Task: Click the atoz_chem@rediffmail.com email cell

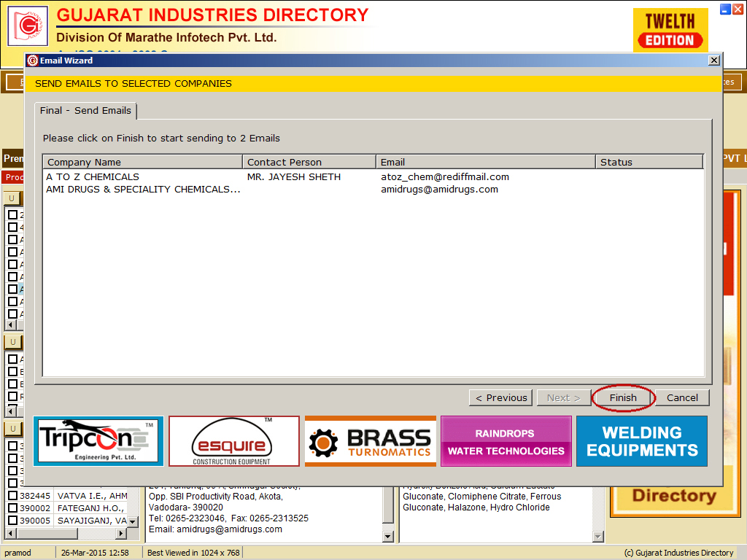Action: (x=445, y=176)
